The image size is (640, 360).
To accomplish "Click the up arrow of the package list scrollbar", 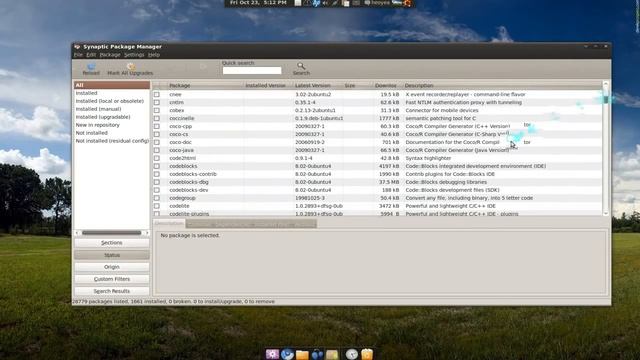I will pyautogui.click(x=606, y=84).
